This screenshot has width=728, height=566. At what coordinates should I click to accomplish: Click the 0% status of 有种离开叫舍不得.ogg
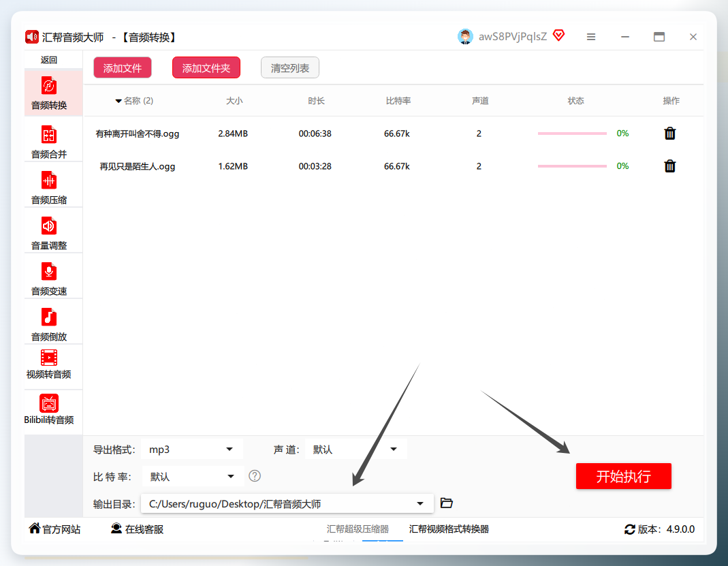click(x=622, y=133)
